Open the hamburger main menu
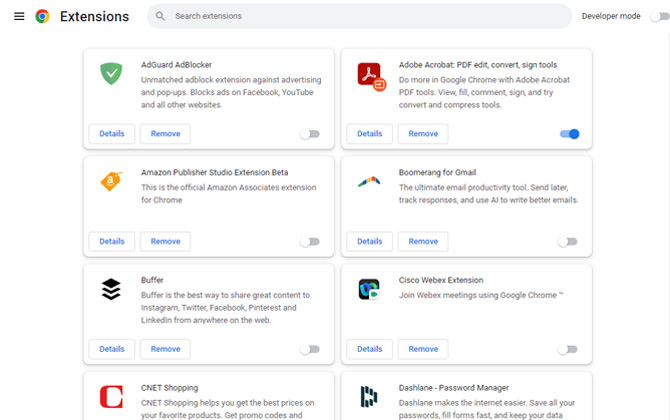 [19, 16]
